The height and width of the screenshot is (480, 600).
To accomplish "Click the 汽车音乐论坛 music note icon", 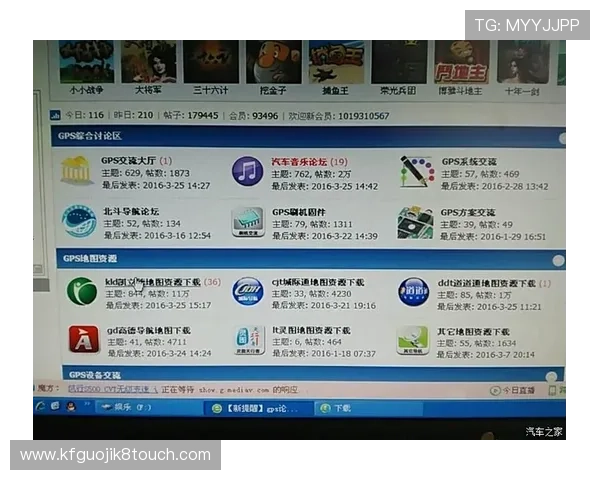I will pyautogui.click(x=248, y=171).
